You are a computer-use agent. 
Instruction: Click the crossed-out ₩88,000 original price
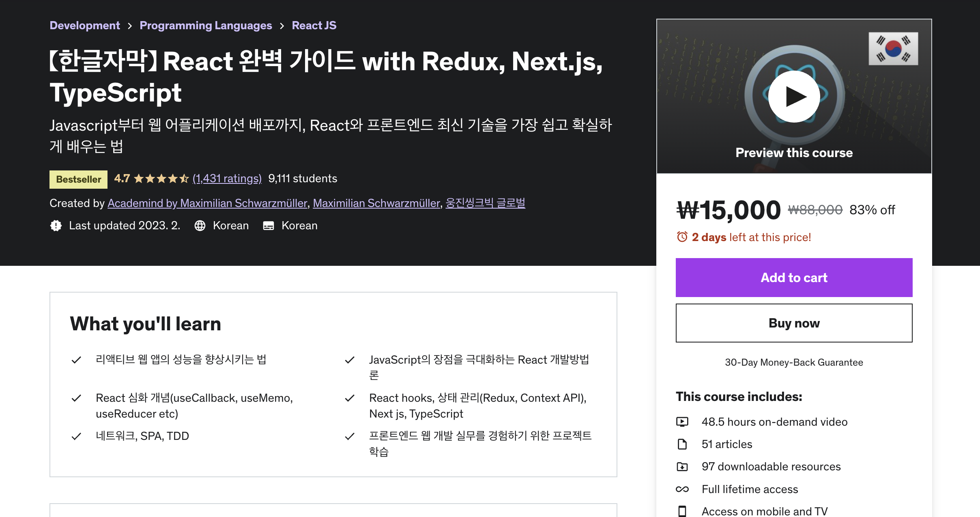pyautogui.click(x=815, y=210)
